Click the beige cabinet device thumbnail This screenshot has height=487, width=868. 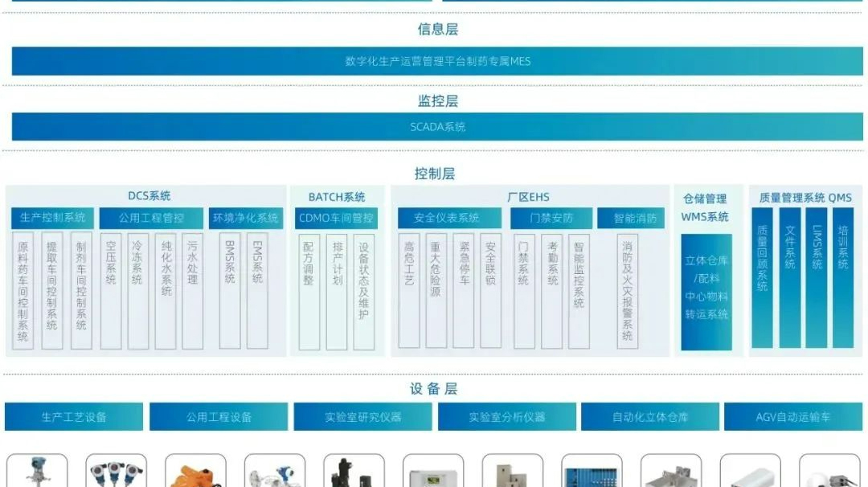[512, 472]
